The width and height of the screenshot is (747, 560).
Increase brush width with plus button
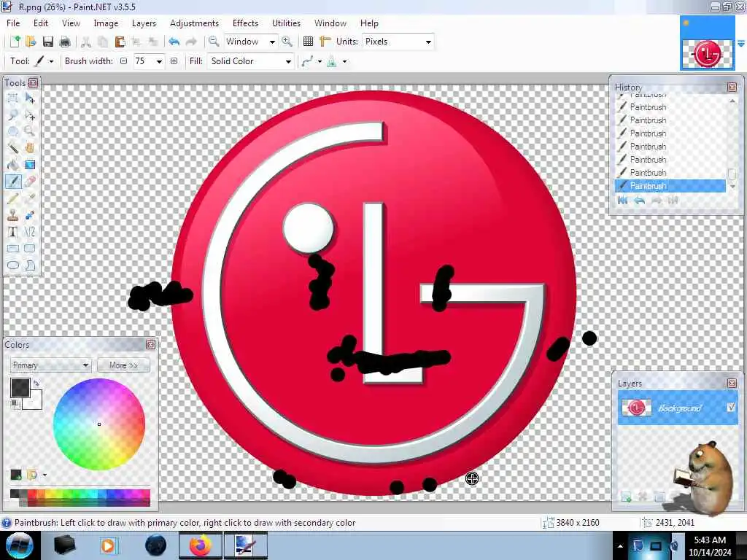(174, 61)
